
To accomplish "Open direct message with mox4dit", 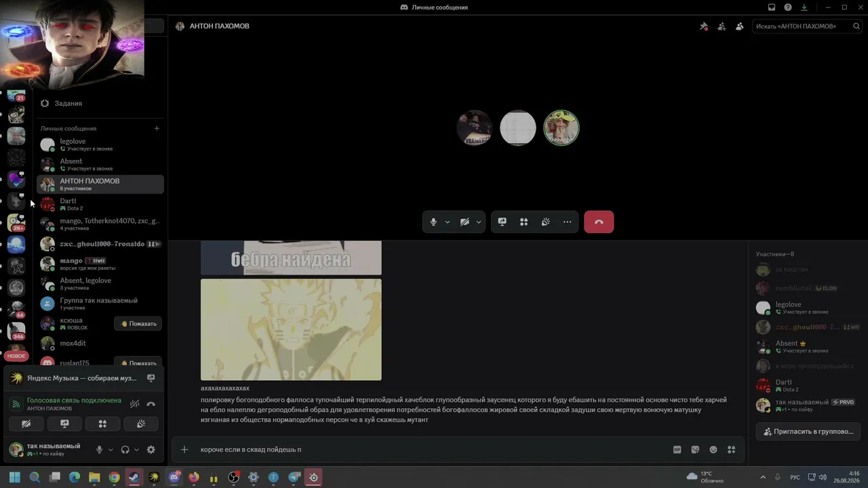I will pos(100,343).
